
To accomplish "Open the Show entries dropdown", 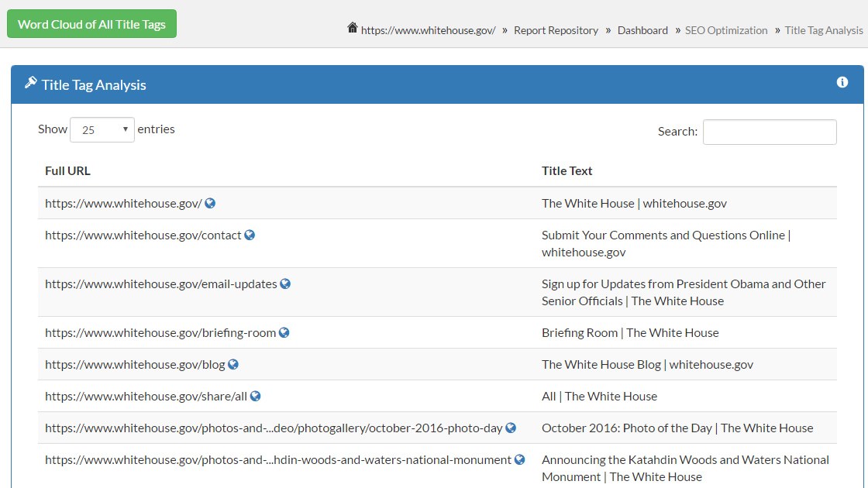I will 102,129.
